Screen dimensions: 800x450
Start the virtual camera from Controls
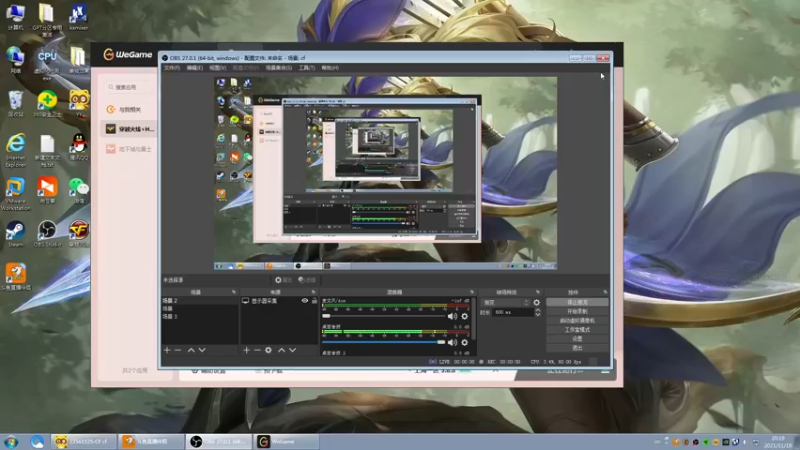pyautogui.click(x=577, y=320)
